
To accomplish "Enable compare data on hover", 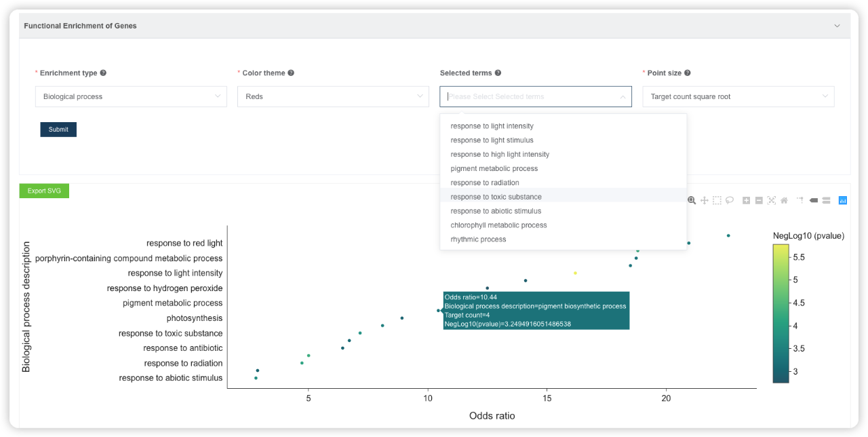I will 826,200.
